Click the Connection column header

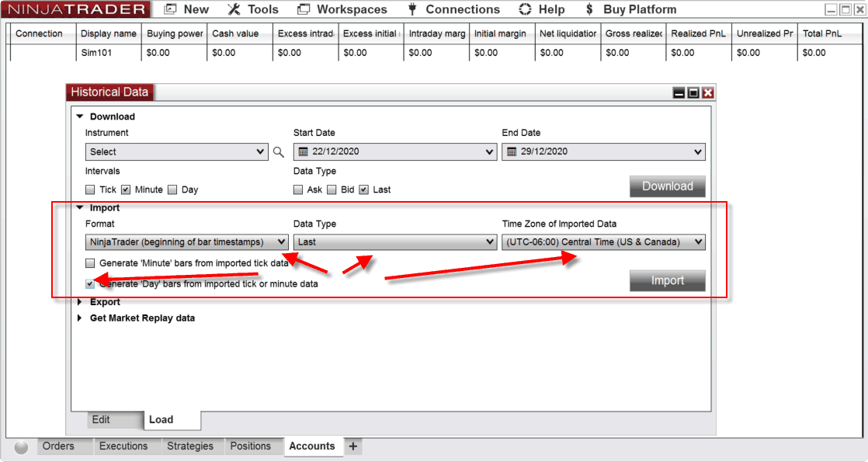coord(43,34)
